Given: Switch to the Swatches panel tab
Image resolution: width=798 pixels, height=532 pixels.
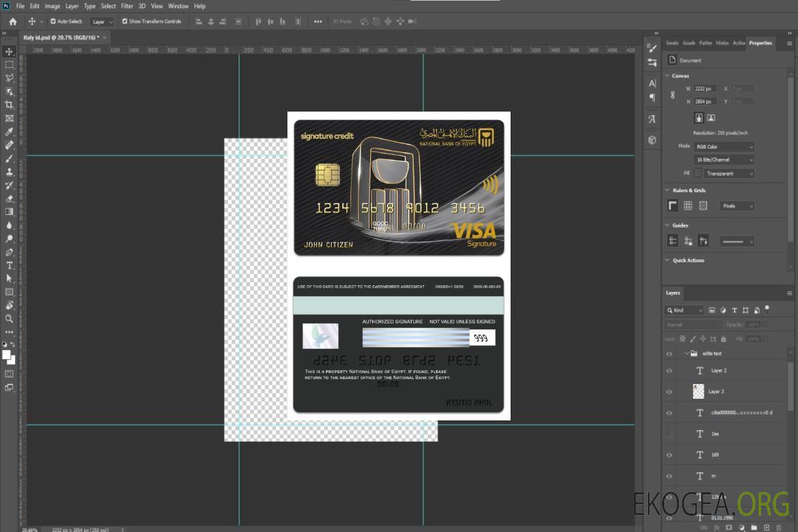Looking at the screenshot, I should point(672,43).
